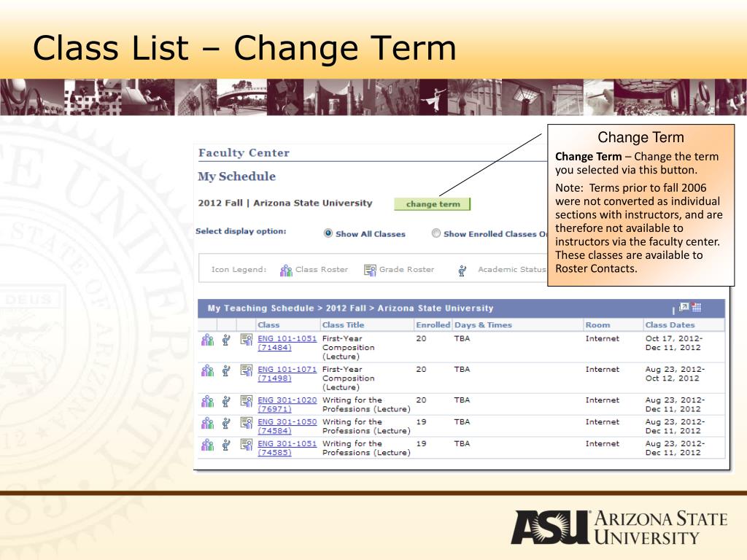Viewport: 747px width, 560px height.
Task: Click enrolled count 19 for ENG 301-1050
Action: [x=421, y=422]
